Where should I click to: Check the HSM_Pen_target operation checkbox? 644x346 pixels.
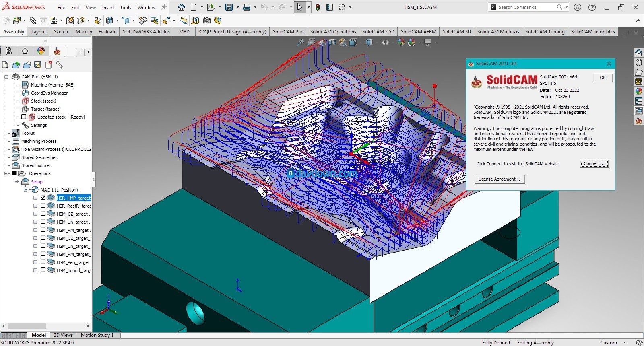click(43, 262)
